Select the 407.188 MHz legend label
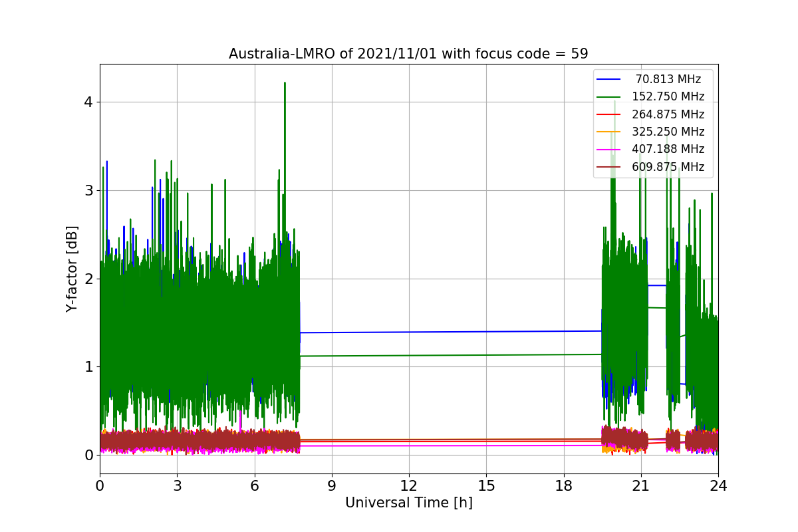This screenshot has height=532, width=798. [x=668, y=149]
